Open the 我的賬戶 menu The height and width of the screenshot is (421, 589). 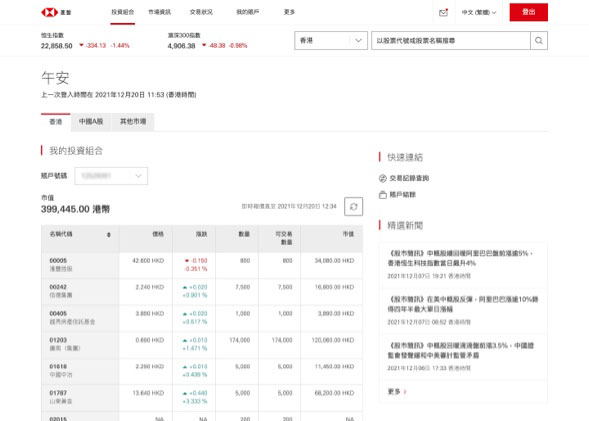click(x=248, y=12)
